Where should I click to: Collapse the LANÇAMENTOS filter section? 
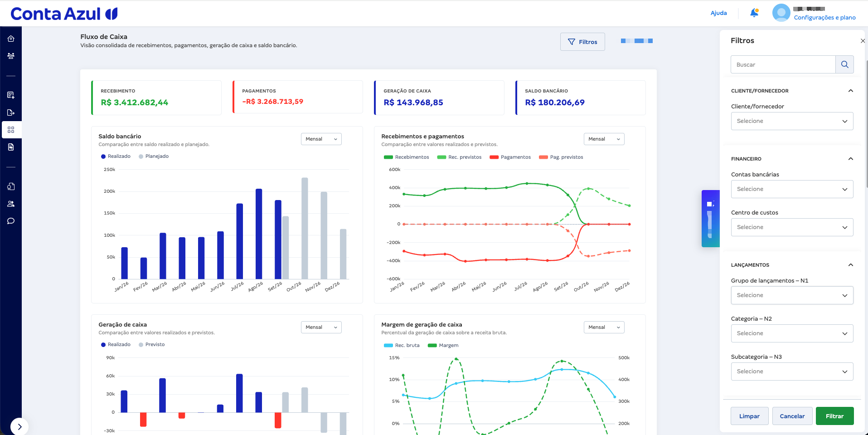pos(850,265)
